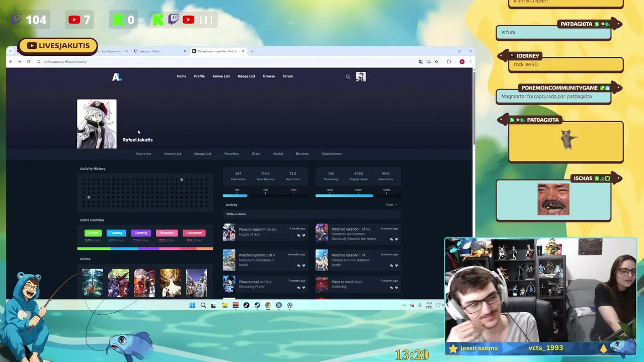
Task: Switch to profile Favorites tab
Action: (x=231, y=154)
